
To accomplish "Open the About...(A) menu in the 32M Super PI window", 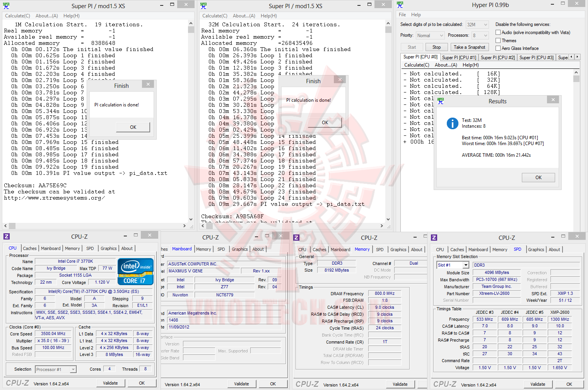I will pyautogui.click(x=244, y=16).
